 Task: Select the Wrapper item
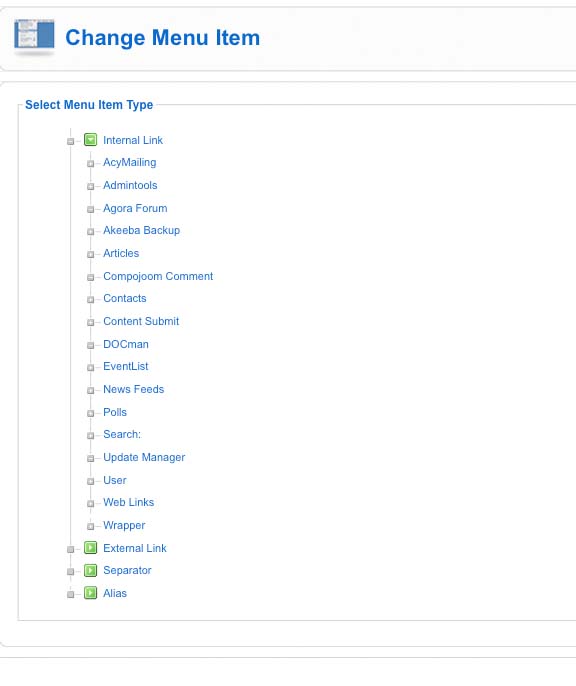pyautogui.click(x=124, y=525)
